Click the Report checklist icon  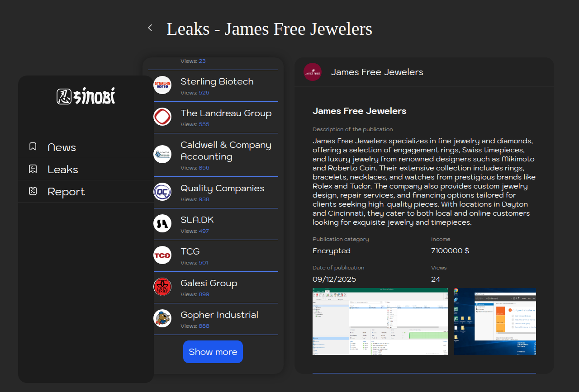tap(33, 191)
